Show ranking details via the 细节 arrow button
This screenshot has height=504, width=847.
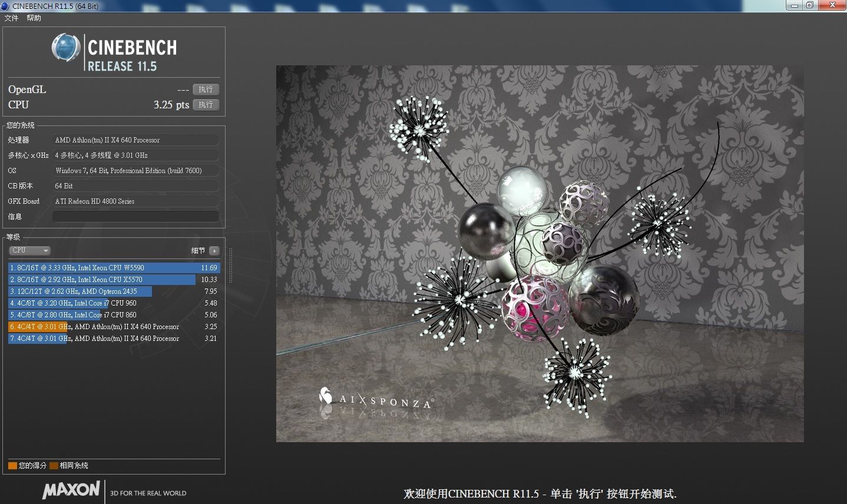[214, 251]
